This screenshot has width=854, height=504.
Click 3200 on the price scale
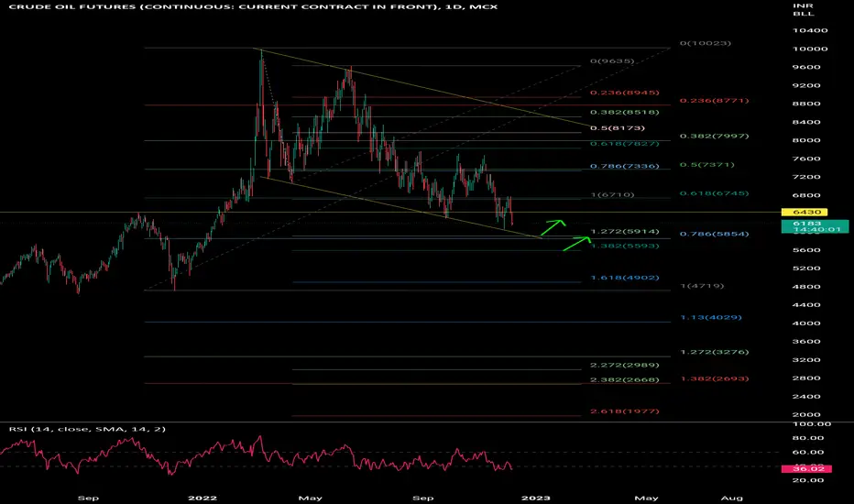pos(806,359)
